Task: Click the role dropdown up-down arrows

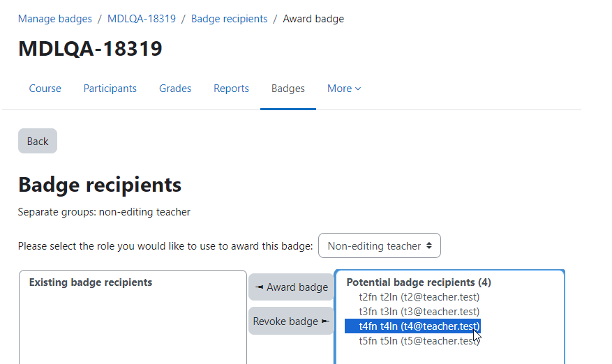Action: click(429, 245)
